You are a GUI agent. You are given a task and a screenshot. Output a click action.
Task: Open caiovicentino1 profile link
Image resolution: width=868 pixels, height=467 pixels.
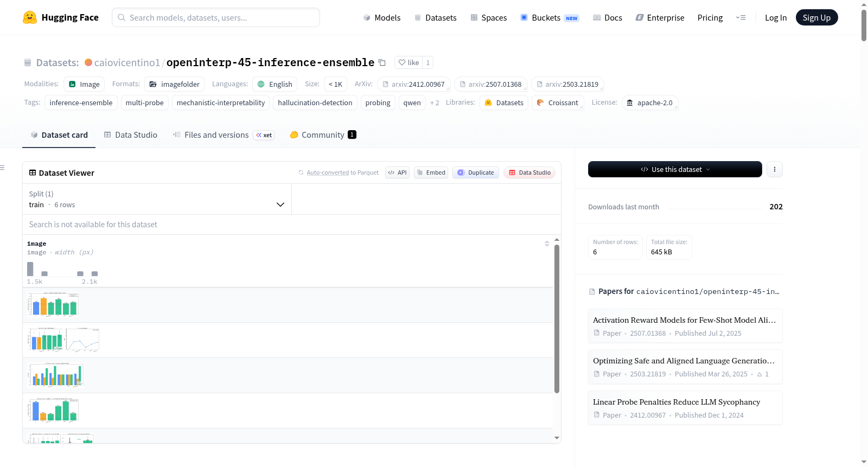tap(127, 62)
